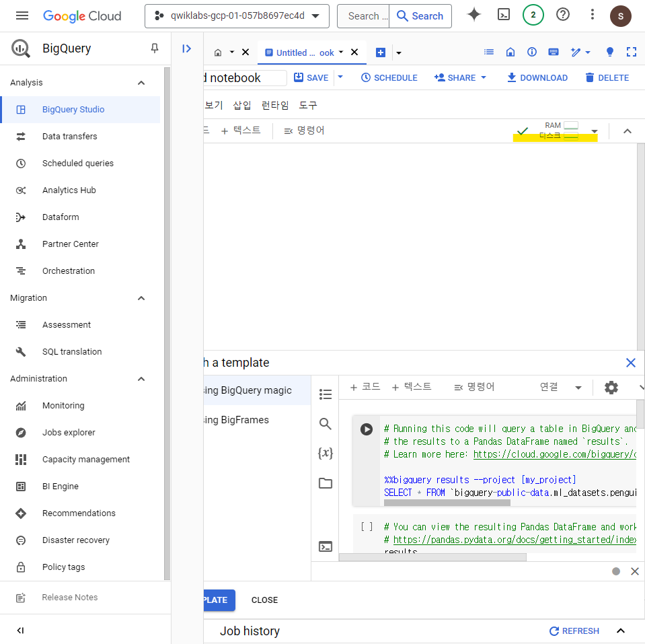Collapse the Analysis section
This screenshot has width=645, height=644.
tap(141, 83)
